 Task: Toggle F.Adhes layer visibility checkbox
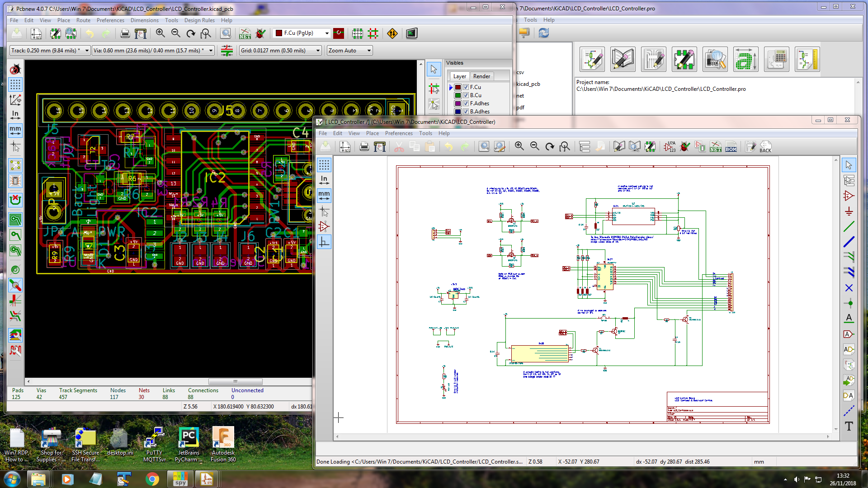click(x=466, y=103)
